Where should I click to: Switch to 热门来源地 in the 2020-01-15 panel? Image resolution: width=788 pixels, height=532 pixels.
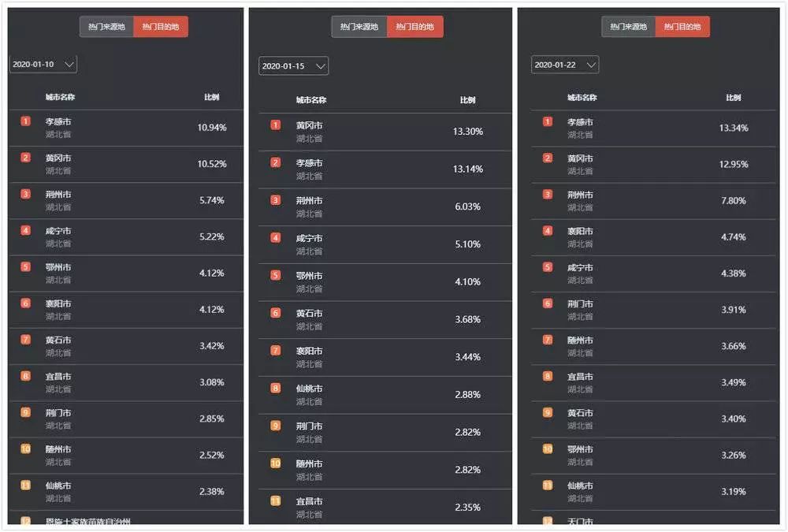[359, 27]
